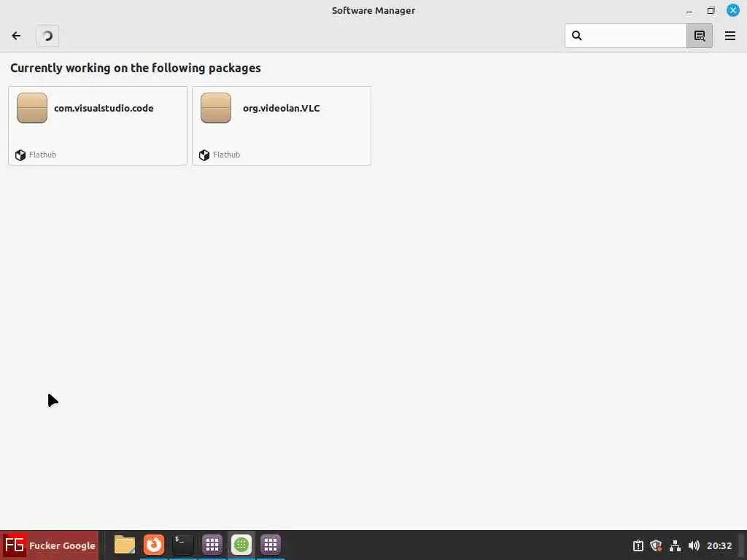This screenshot has width=747, height=560.
Task: Click the volume tray icon
Action: (694, 545)
